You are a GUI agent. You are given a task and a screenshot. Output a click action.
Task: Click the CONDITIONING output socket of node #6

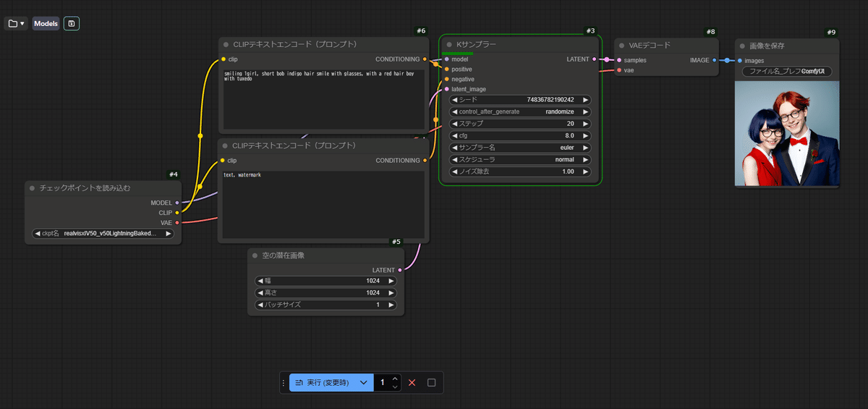pyautogui.click(x=425, y=59)
